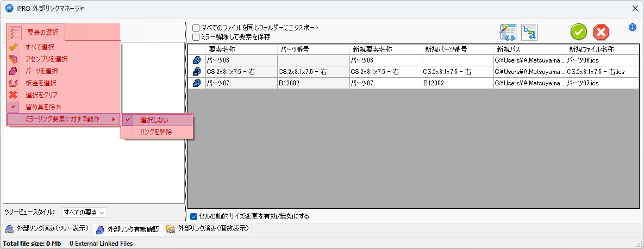This screenshot has width=644, height=249.
Task: Select the パーツ86.ics file name cell
Action: coord(603,60)
